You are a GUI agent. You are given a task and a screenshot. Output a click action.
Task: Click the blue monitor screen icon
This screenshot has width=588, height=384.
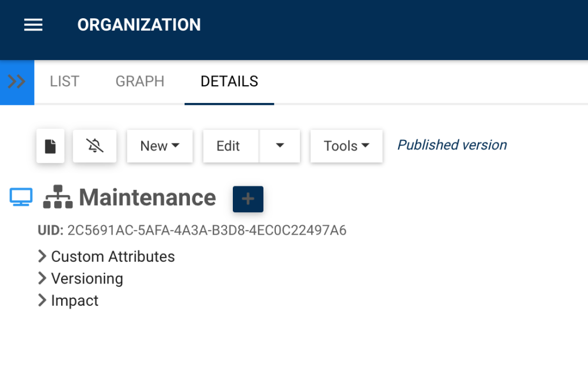click(21, 198)
